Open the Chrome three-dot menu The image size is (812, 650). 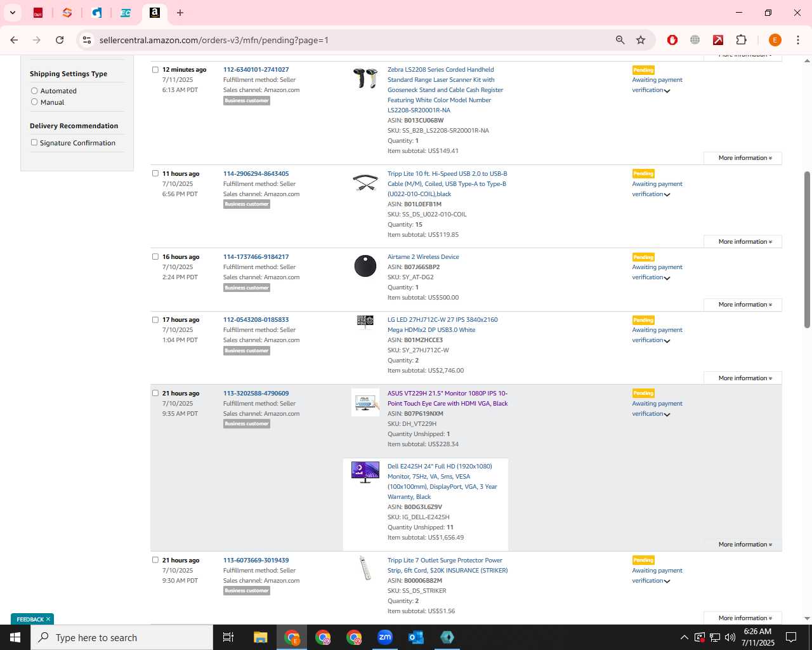pos(797,40)
